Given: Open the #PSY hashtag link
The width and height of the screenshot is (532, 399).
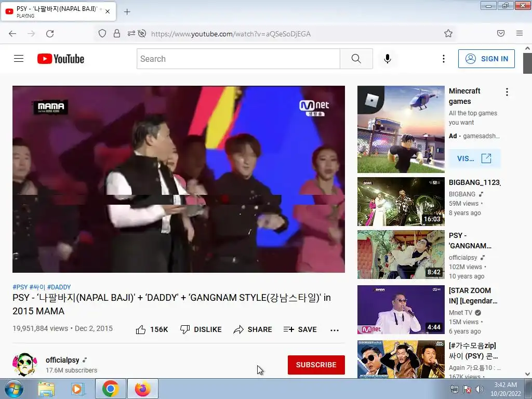Looking at the screenshot, I should coord(20,287).
